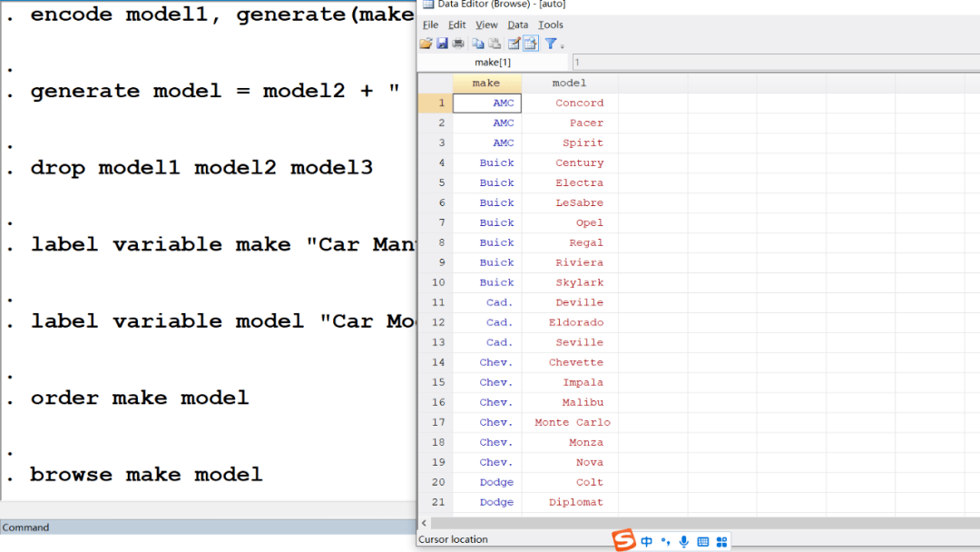This screenshot has width=980, height=552.
Task: Click the Pacer model cell
Action: coord(570,123)
